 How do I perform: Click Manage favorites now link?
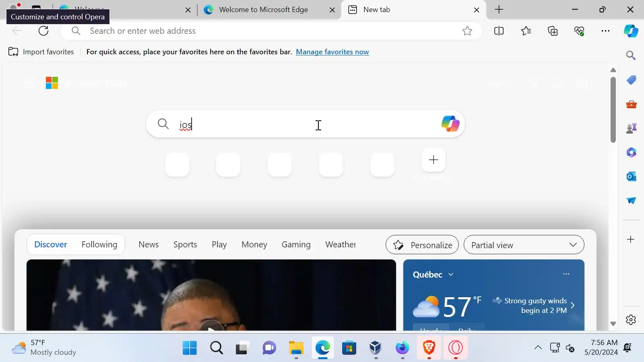point(332,52)
